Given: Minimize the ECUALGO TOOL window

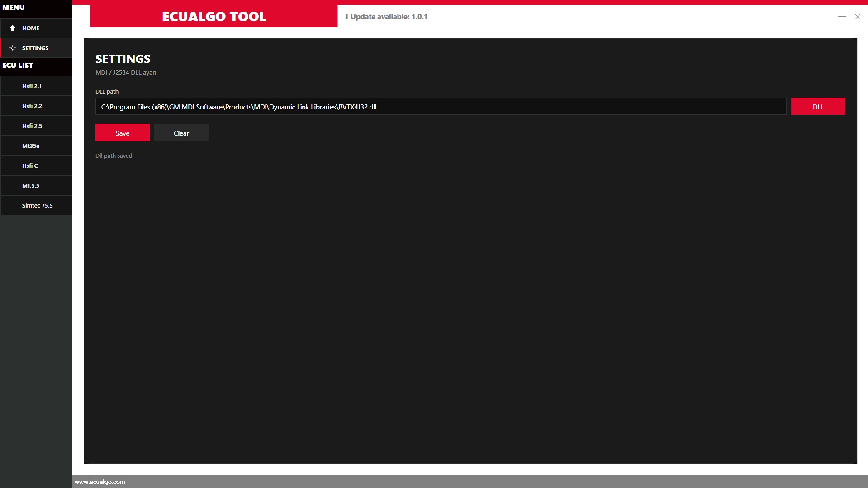Looking at the screenshot, I should coord(842,16).
